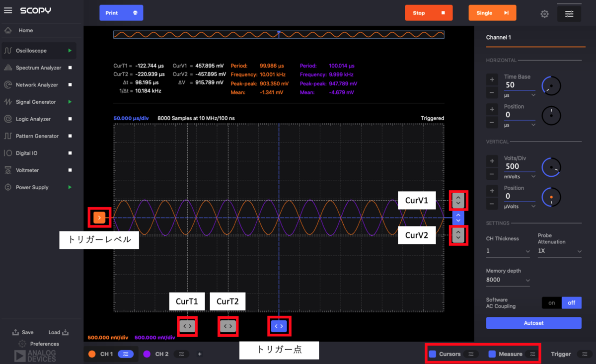Open Trigger settings icon
This screenshot has height=364, width=596.
pos(585,354)
